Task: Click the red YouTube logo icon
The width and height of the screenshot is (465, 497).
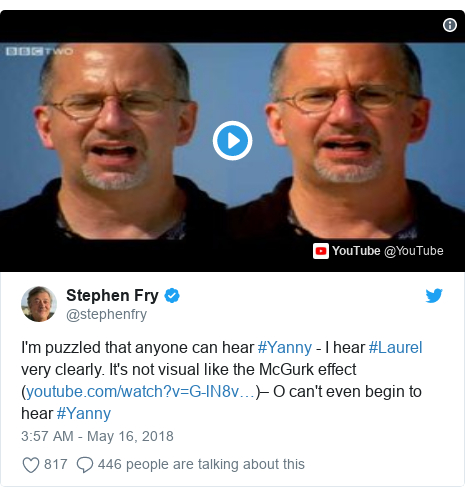Action: [x=321, y=251]
